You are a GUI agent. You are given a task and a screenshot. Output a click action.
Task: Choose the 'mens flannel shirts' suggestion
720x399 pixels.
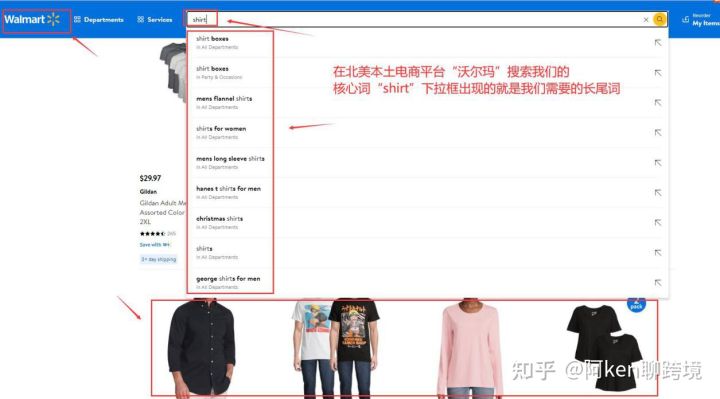coord(427,102)
